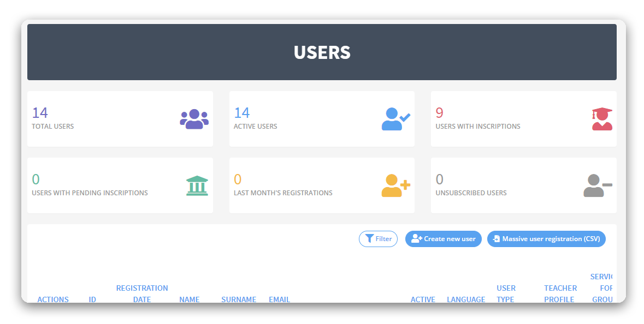Open Massive user registration (CSV)
The width and height of the screenshot is (644, 324).
(546, 239)
